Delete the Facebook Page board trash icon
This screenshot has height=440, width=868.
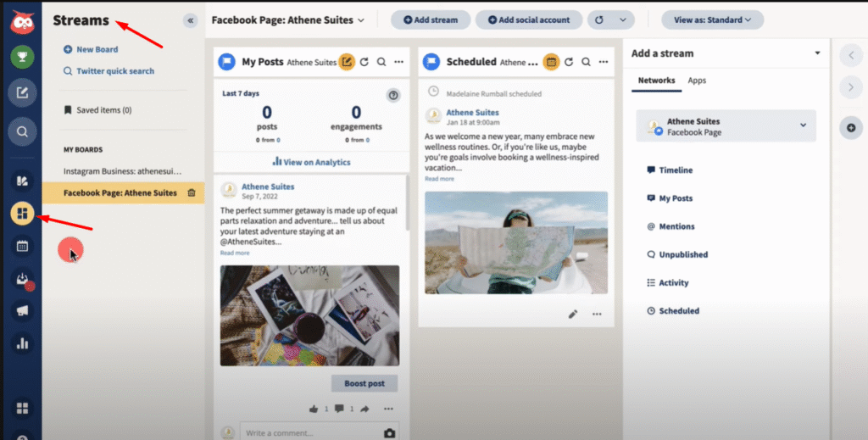(x=191, y=193)
